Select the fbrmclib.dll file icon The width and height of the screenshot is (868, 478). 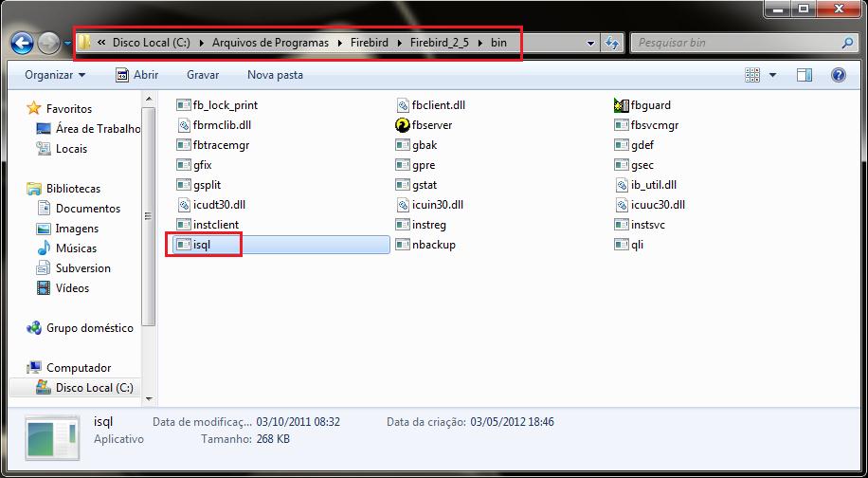pyautogui.click(x=183, y=125)
